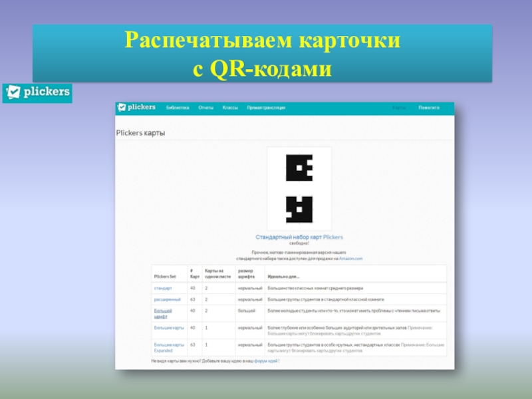Open the Большие карты Expanded set link
The width and height of the screenshot is (532, 399).
click(x=169, y=347)
